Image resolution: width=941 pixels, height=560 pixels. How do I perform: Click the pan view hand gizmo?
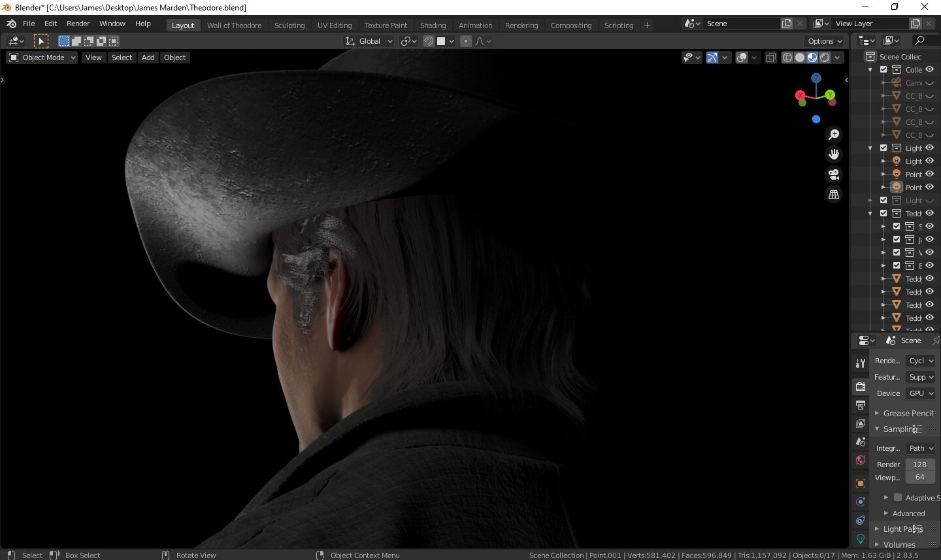[834, 154]
